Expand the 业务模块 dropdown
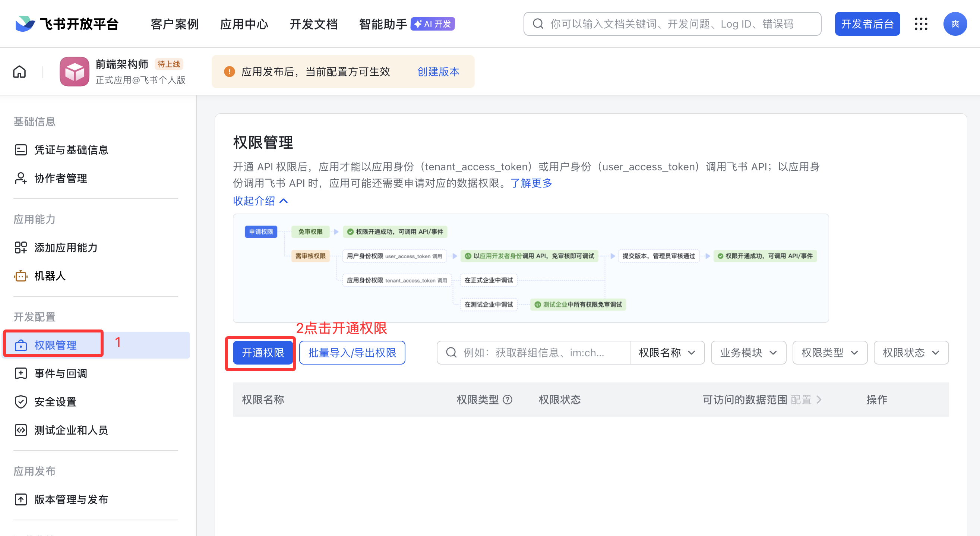This screenshot has height=536, width=980. [x=748, y=353]
